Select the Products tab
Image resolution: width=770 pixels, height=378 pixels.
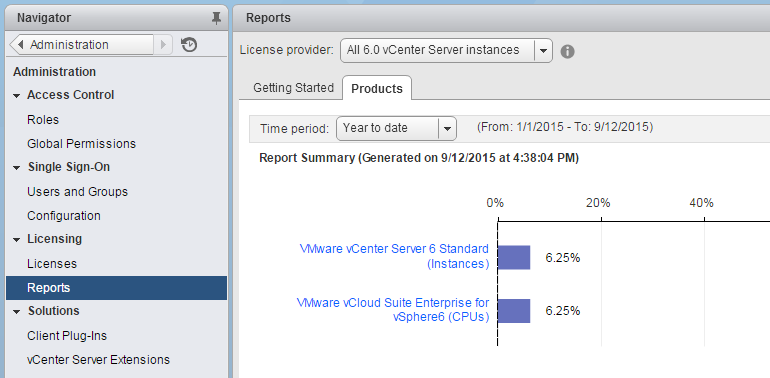(377, 88)
